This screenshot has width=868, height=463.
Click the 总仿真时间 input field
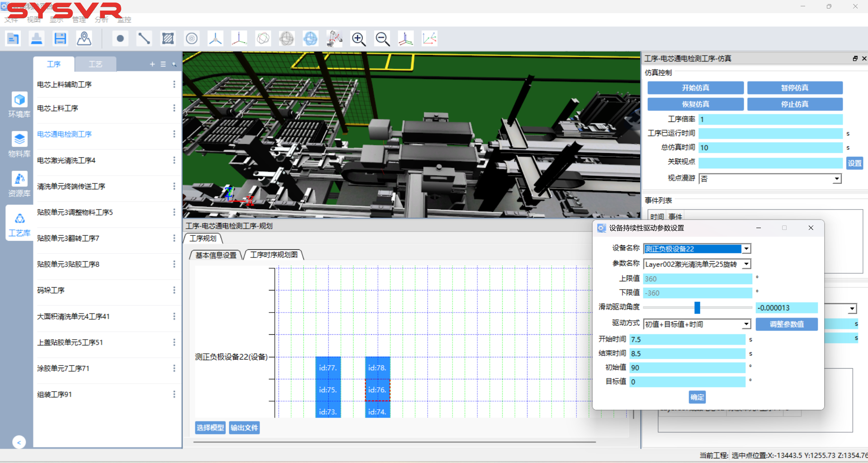(770, 148)
